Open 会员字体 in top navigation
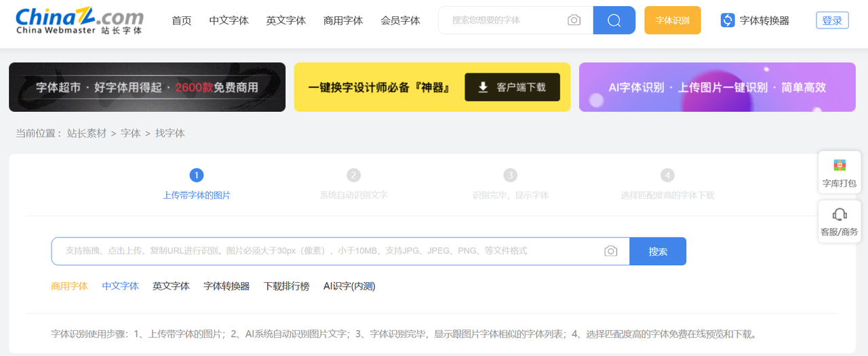 click(x=400, y=20)
